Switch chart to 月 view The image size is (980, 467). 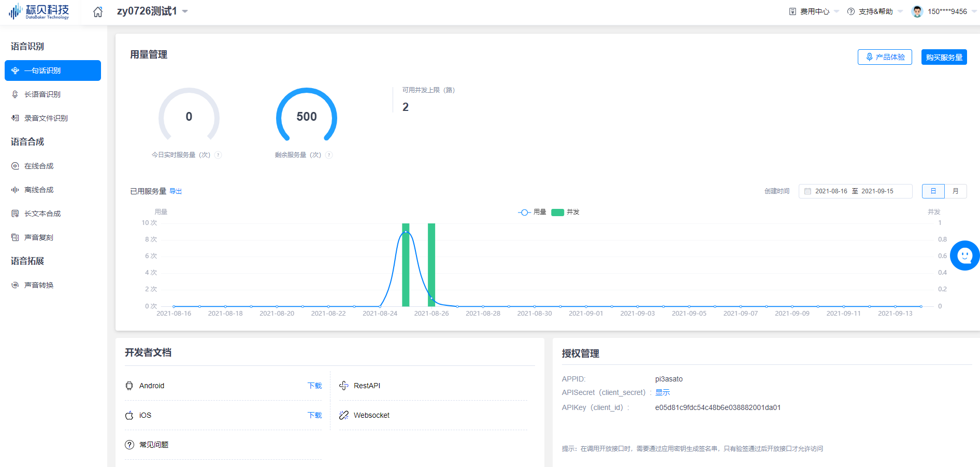point(956,191)
